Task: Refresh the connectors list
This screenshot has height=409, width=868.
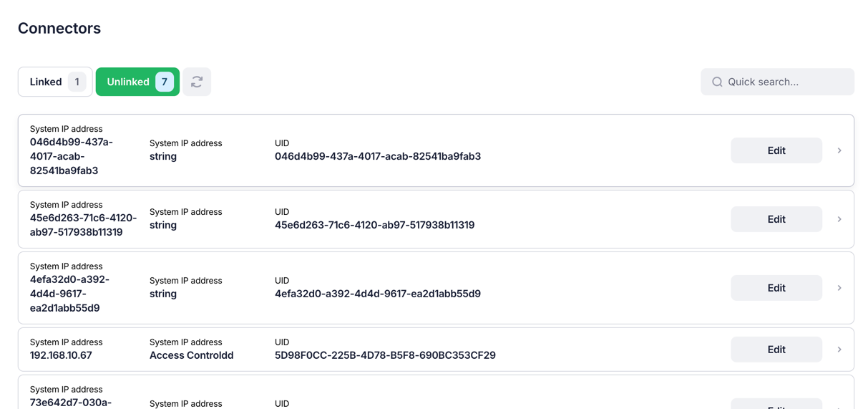Action: (197, 82)
